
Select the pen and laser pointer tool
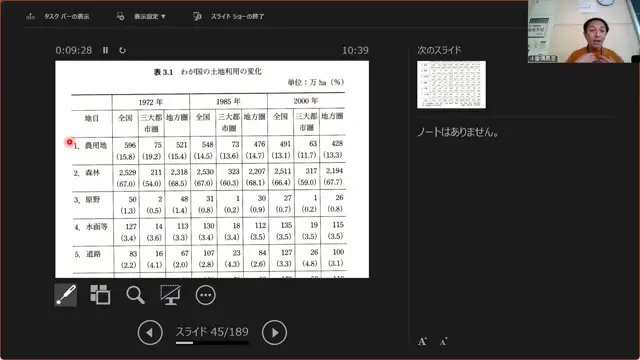coord(66,295)
